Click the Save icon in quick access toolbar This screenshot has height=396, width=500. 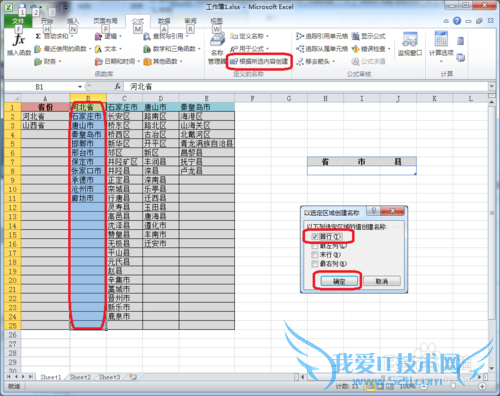[22, 7]
